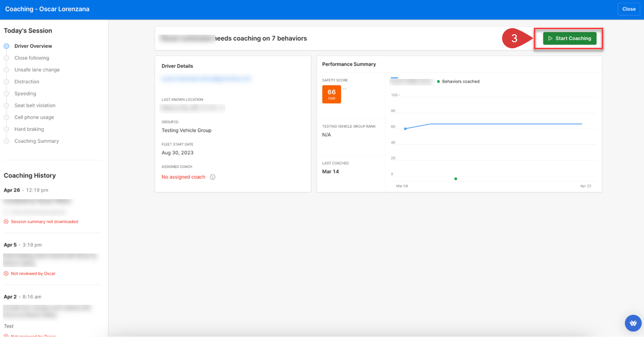This screenshot has width=644, height=337.
Task: Select Driver Overview step
Action: [33, 46]
